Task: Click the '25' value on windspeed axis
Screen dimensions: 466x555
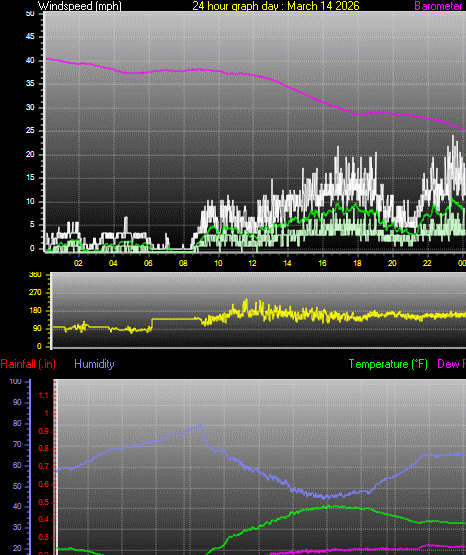Action: [x=30, y=131]
